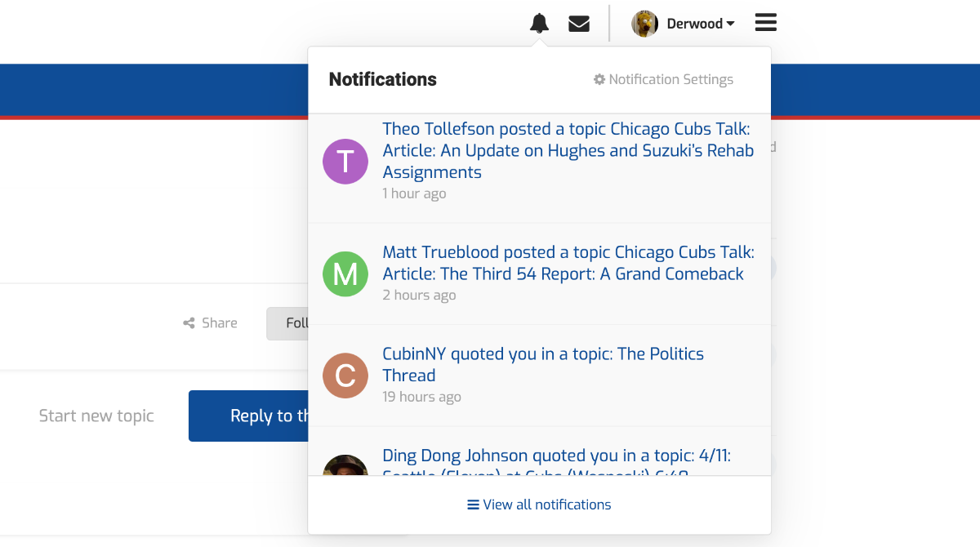Click the Notifications panel heading
Screen dimensions: 980x547
(x=382, y=79)
